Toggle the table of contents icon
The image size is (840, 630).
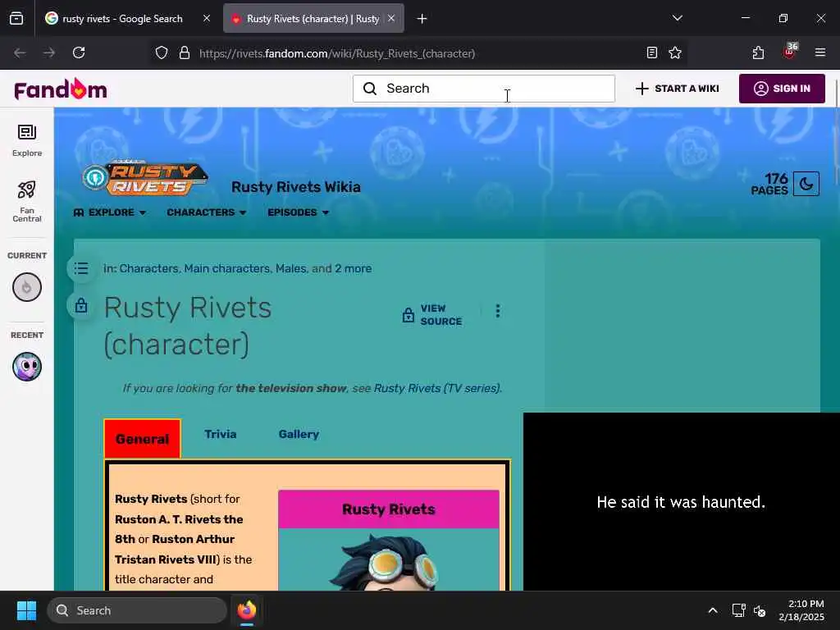click(81, 268)
